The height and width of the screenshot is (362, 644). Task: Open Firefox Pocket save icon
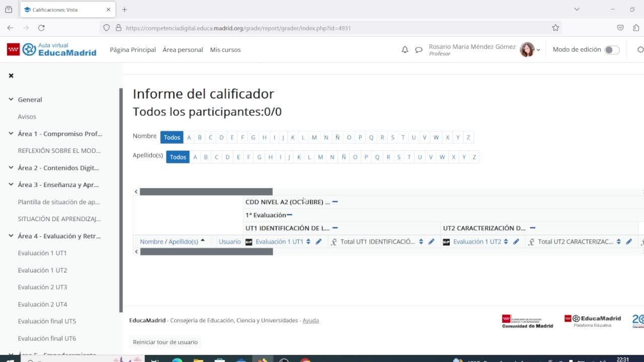click(x=620, y=28)
